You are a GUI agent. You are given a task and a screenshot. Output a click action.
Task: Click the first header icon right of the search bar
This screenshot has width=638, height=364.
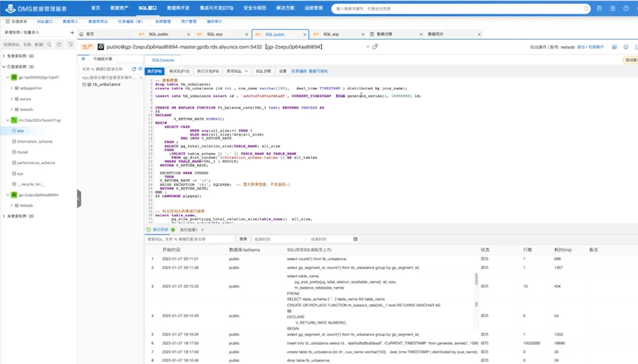(x=600, y=8)
